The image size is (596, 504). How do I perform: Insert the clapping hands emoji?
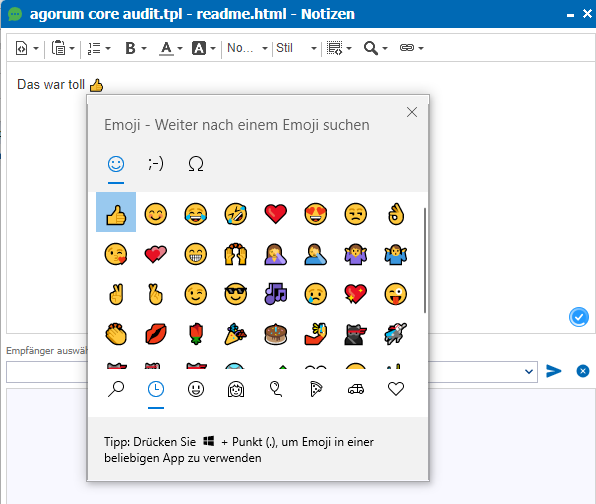point(116,334)
